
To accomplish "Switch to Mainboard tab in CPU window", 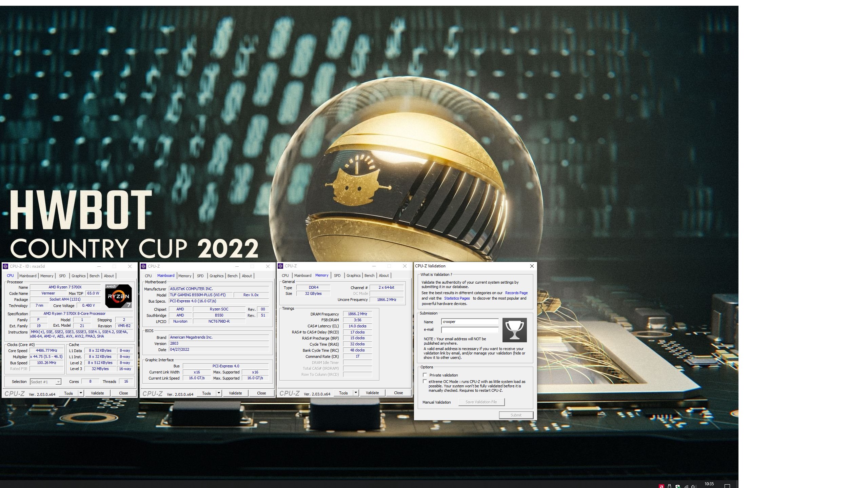I will (x=28, y=276).
